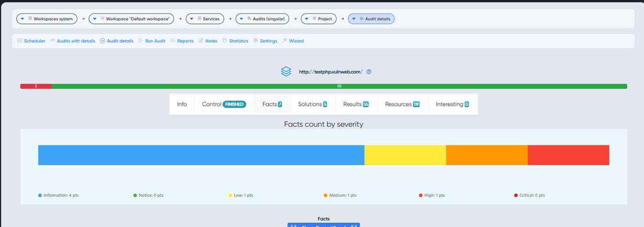Click the blue Information segment of severity chart

[x=201, y=155]
